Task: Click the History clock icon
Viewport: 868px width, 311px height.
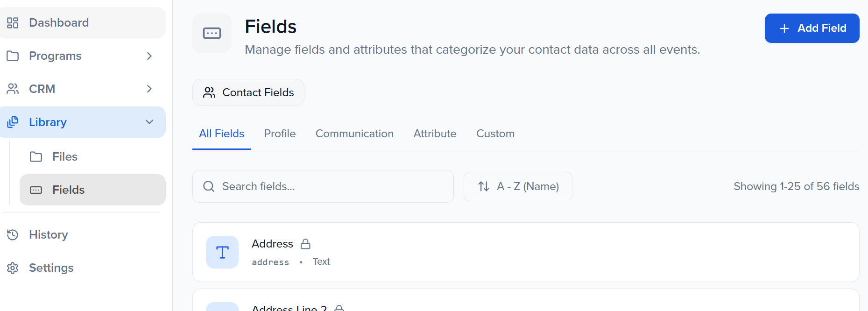Action: pyautogui.click(x=13, y=234)
